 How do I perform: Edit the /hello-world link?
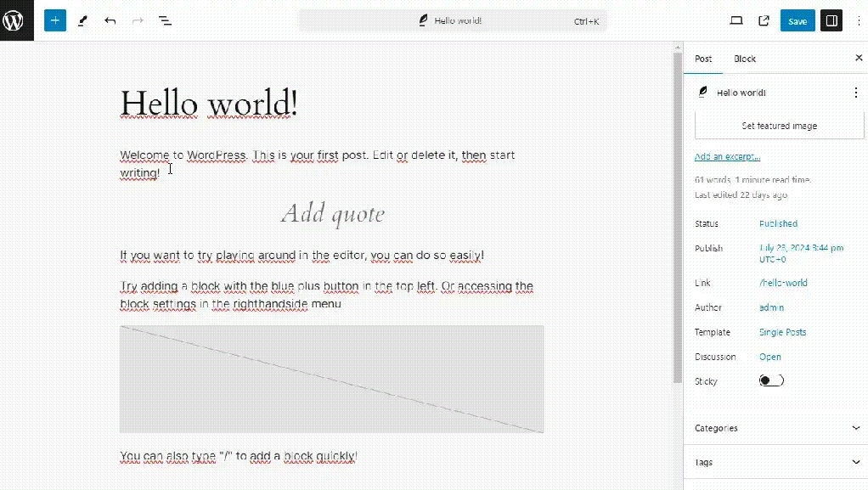point(783,283)
